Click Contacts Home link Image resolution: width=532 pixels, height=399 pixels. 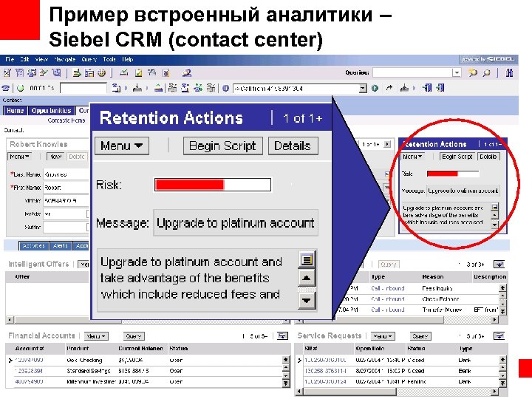(66, 120)
